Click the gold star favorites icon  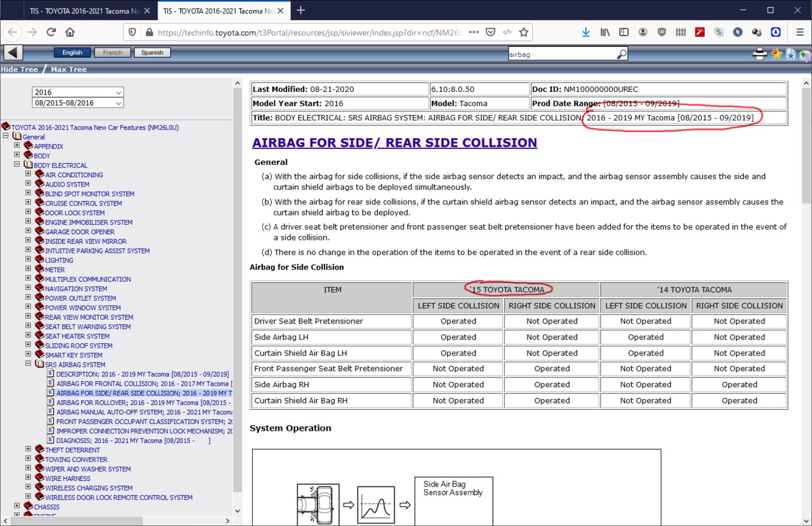pyautogui.click(x=776, y=55)
